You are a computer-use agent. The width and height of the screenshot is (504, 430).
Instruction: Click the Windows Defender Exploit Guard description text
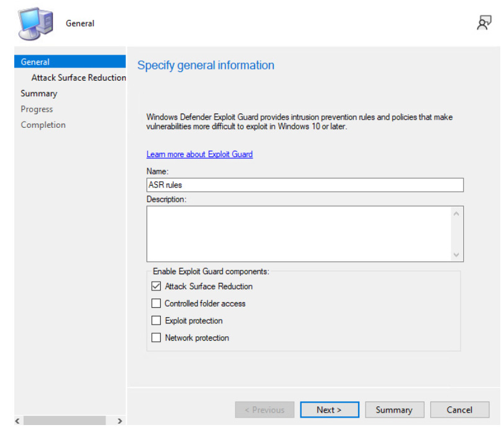click(x=299, y=122)
